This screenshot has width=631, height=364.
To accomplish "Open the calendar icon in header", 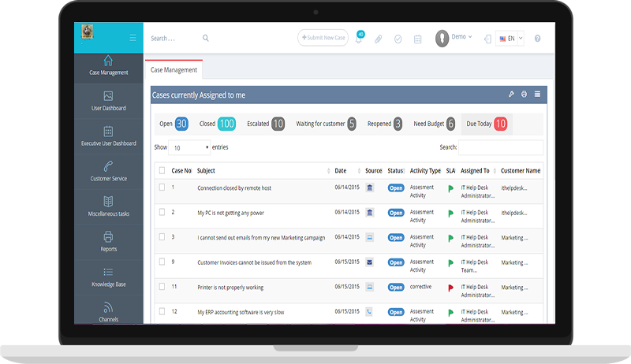I will tap(418, 39).
